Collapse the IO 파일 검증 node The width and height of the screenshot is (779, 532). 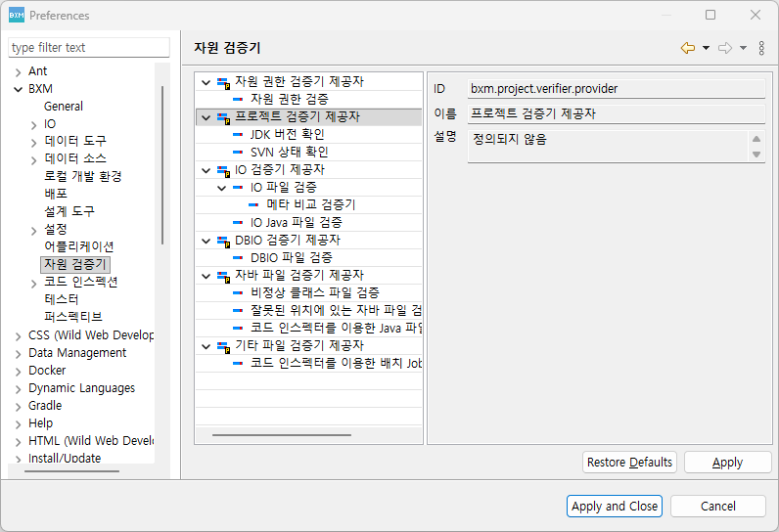(222, 188)
